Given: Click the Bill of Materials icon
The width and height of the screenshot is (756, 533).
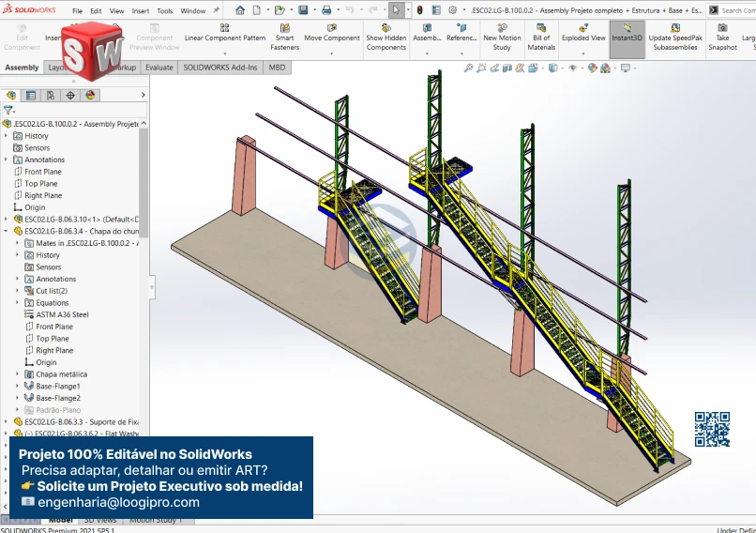Looking at the screenshot, I should point(541,37).
